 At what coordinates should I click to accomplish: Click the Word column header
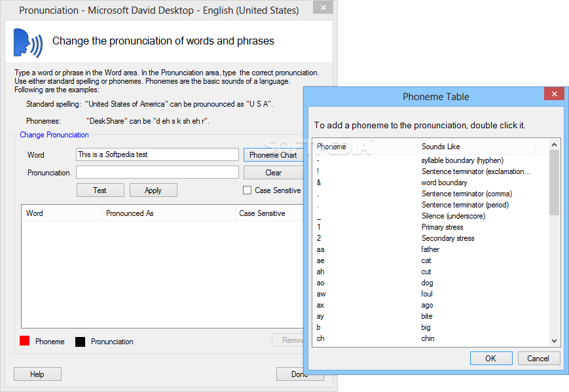point(62,213)
